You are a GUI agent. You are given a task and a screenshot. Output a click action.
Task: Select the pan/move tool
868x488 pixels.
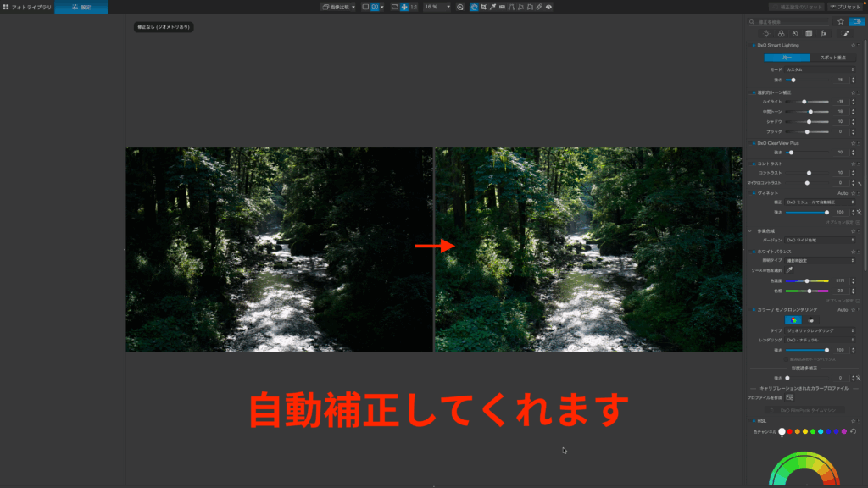pos(404,7)
